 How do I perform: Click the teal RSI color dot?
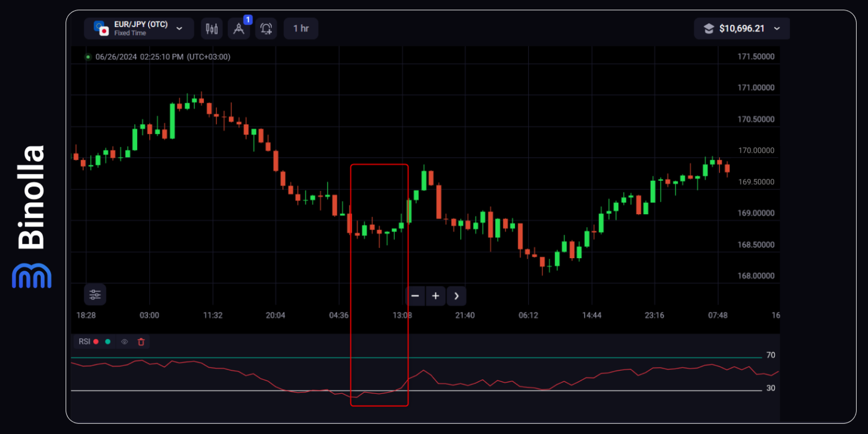tap(107, 342)
